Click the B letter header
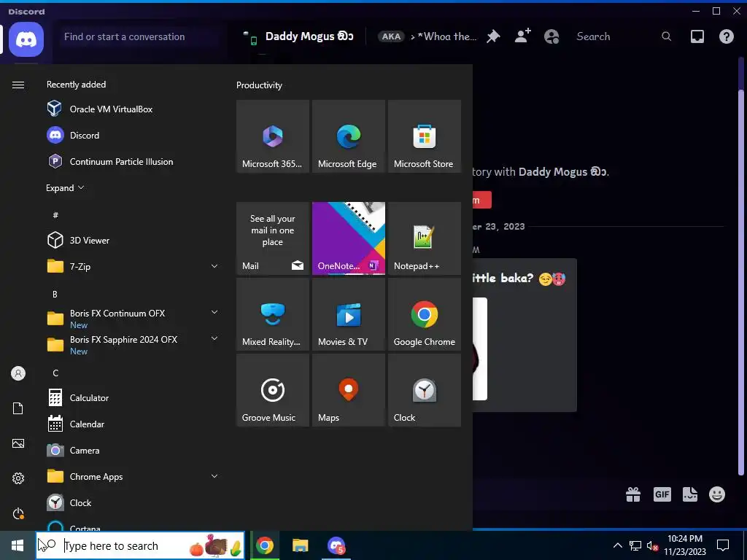The height and width of the screenshot is (560, 747). [55, 295]
